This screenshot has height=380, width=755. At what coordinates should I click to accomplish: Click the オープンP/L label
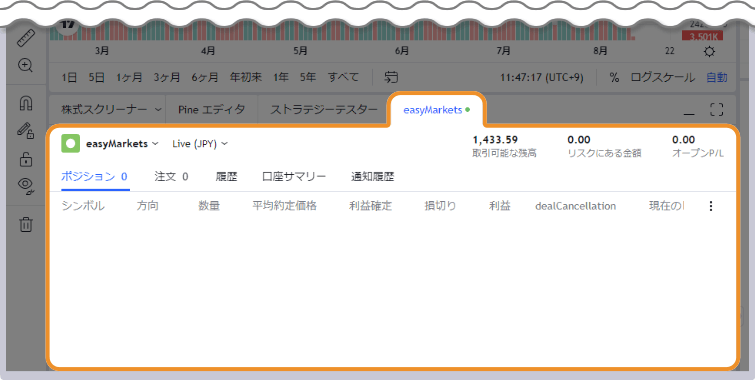pos(698,154)
